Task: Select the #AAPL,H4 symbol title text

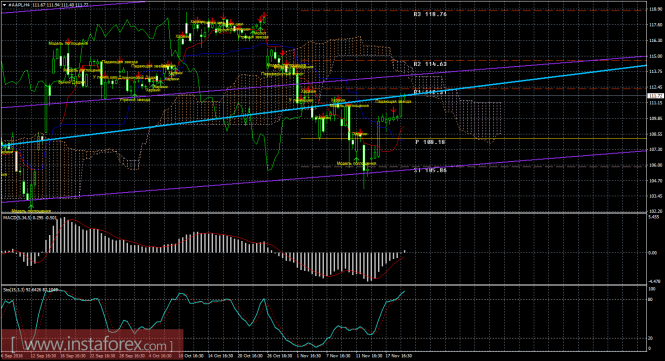Action: click(20, 5)
